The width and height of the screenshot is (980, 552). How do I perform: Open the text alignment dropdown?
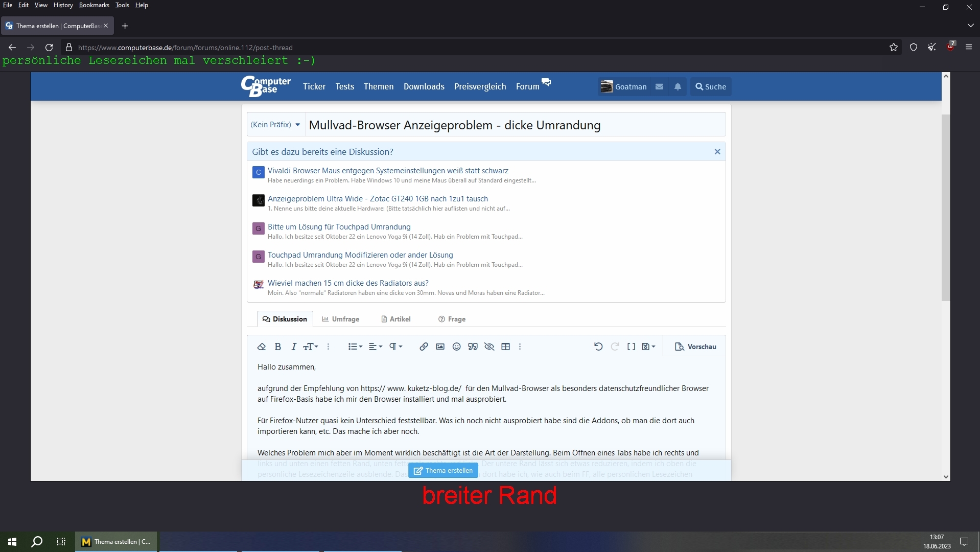[376, 347]
